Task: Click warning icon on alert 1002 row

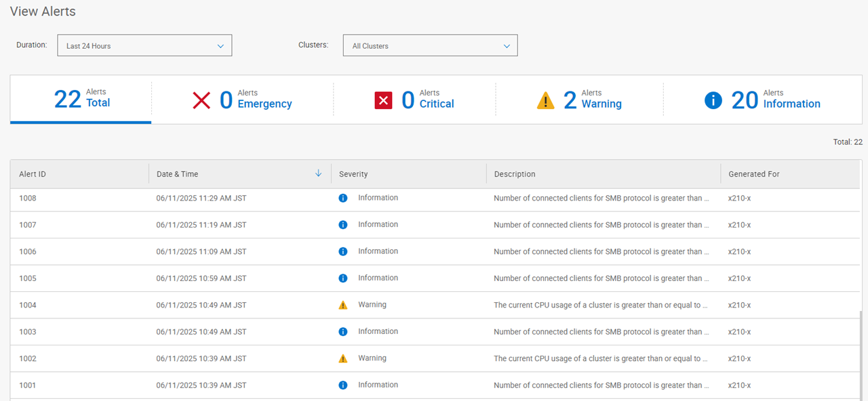Action: point(343,358)
